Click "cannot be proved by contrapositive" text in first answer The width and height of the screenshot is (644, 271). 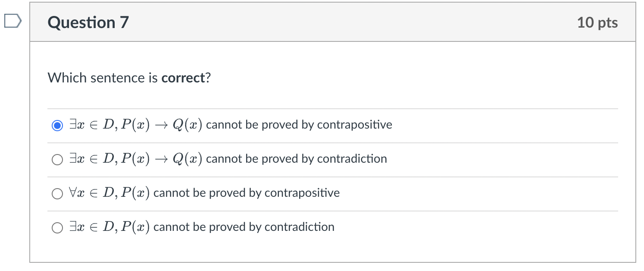[x=299, y=125]
